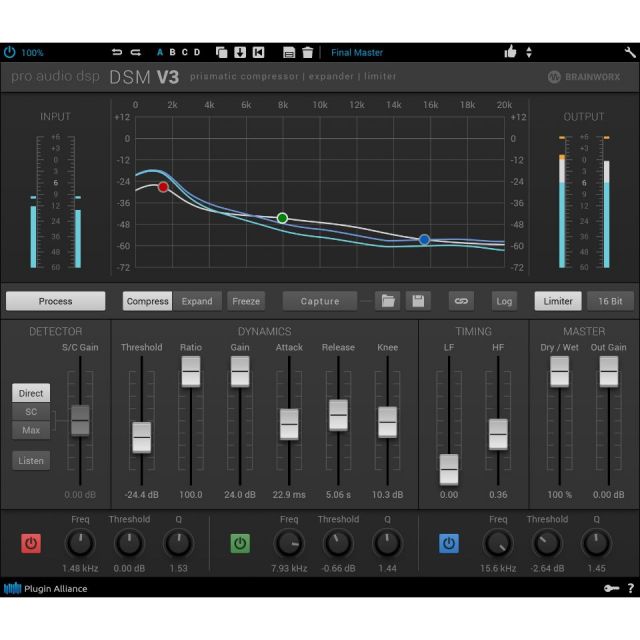640x640 pixels.
Task: Click the Release fader handle
Action: tap(338, 415)
